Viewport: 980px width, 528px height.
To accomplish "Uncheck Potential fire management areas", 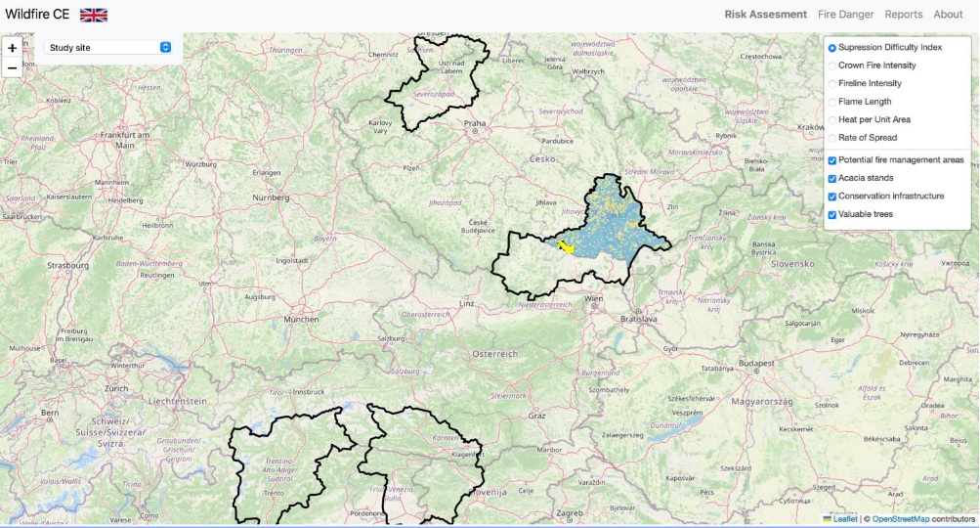I will point(832,160).
